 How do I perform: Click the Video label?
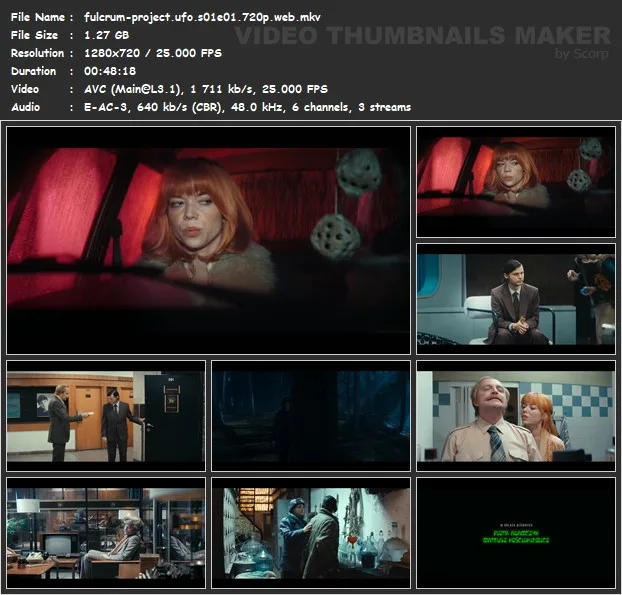pos(25,89)
